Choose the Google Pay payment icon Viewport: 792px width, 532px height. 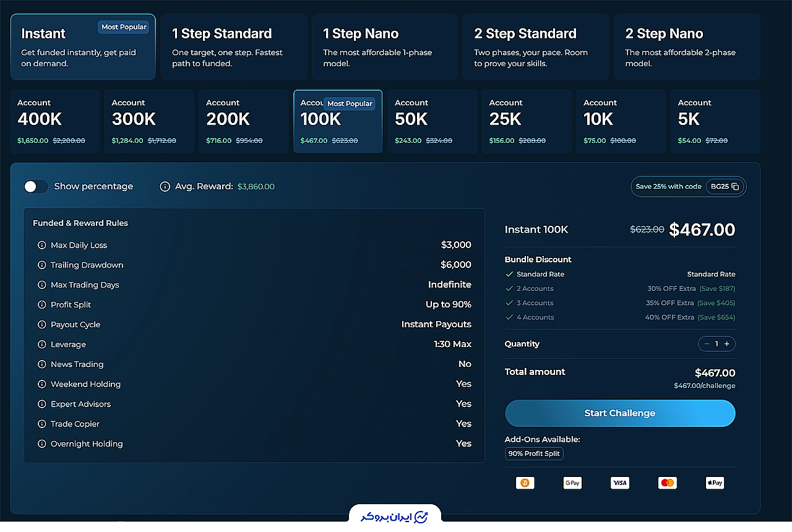(572, 483)
